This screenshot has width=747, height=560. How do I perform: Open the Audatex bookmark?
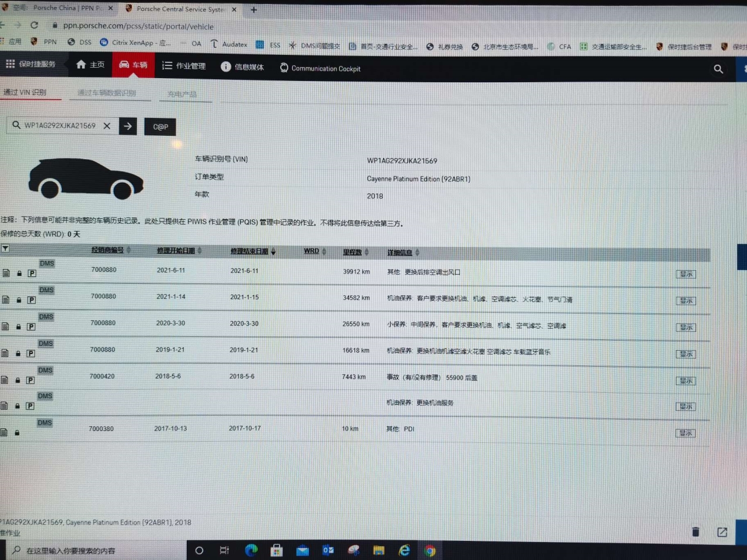click(x=229, y=44)
